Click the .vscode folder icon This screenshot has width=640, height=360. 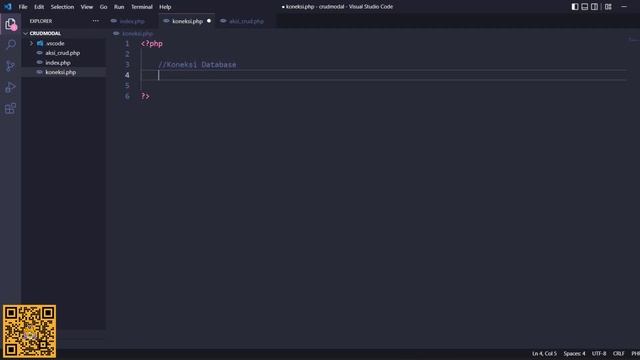40,43
